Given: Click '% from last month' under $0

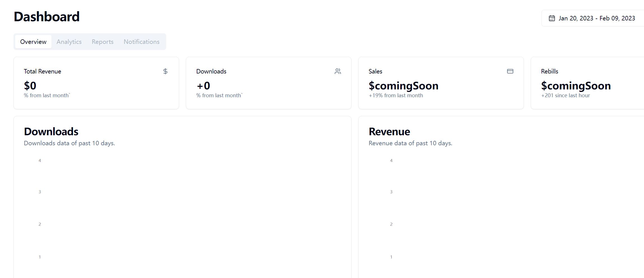Looking at the screenshot, I should tap(47, 95).
